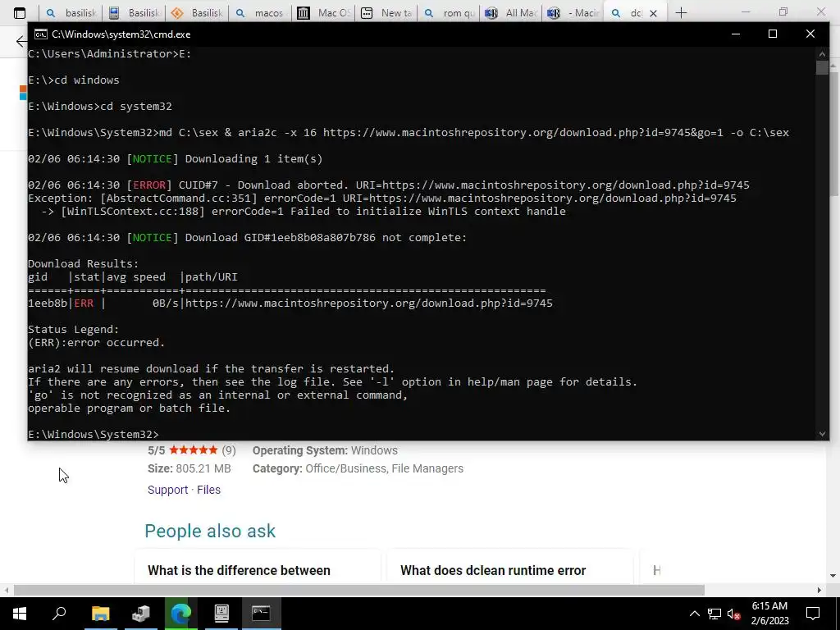Select the Command Prompt taskbar icon

point(262,613)
